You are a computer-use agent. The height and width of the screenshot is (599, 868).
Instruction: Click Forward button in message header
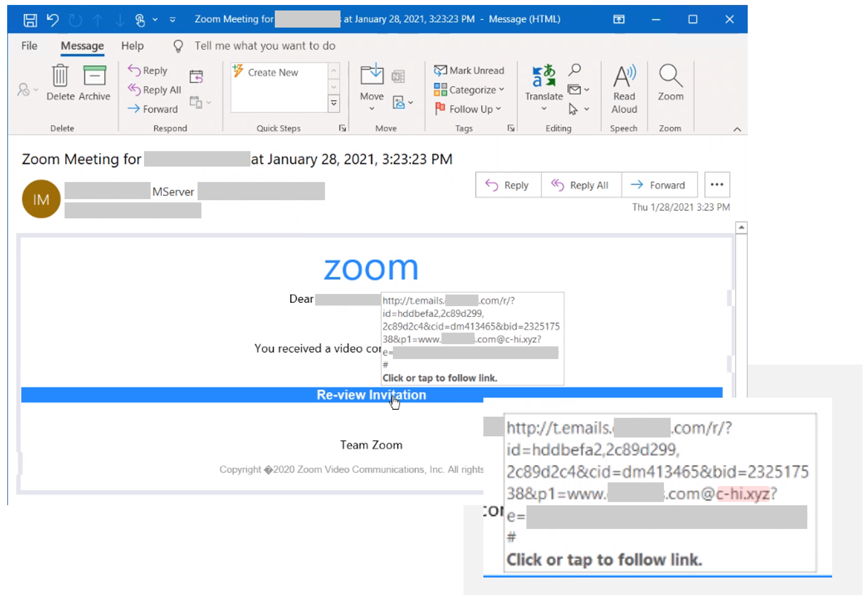(x=659, y=185)
